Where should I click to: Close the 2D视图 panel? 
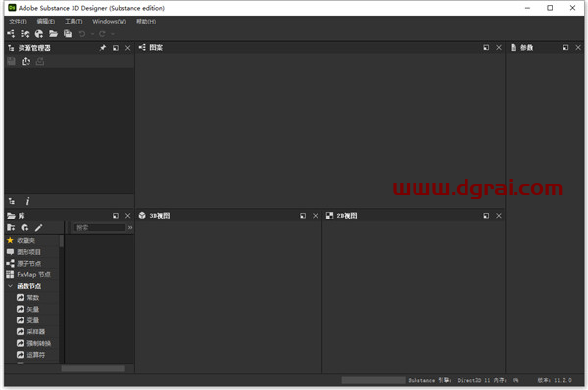pos(499,216)
